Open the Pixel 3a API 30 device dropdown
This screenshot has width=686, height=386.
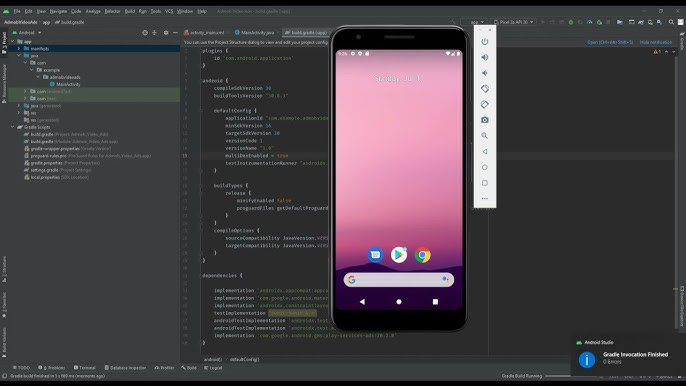(514, 22)
